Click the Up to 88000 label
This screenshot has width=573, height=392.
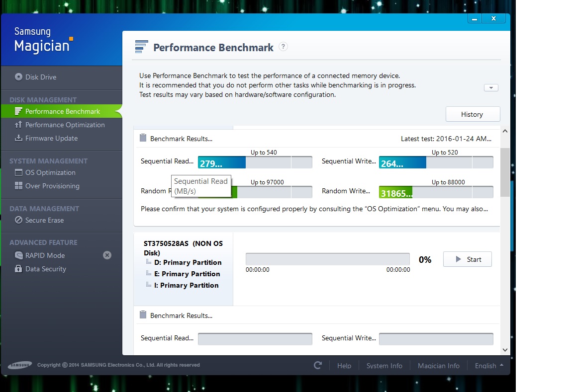448,182
